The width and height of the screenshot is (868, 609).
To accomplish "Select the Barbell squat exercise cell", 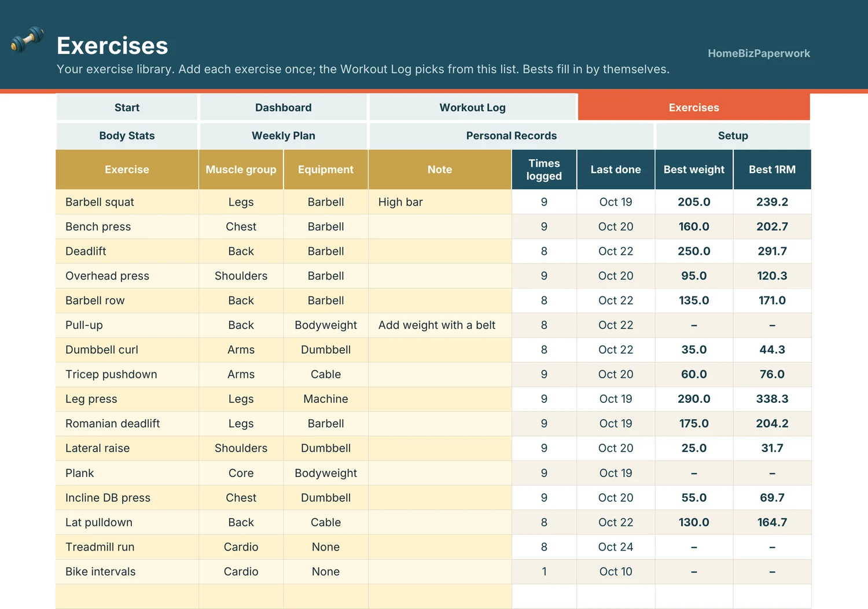I will pyautogui.click(x=127, y=202).
